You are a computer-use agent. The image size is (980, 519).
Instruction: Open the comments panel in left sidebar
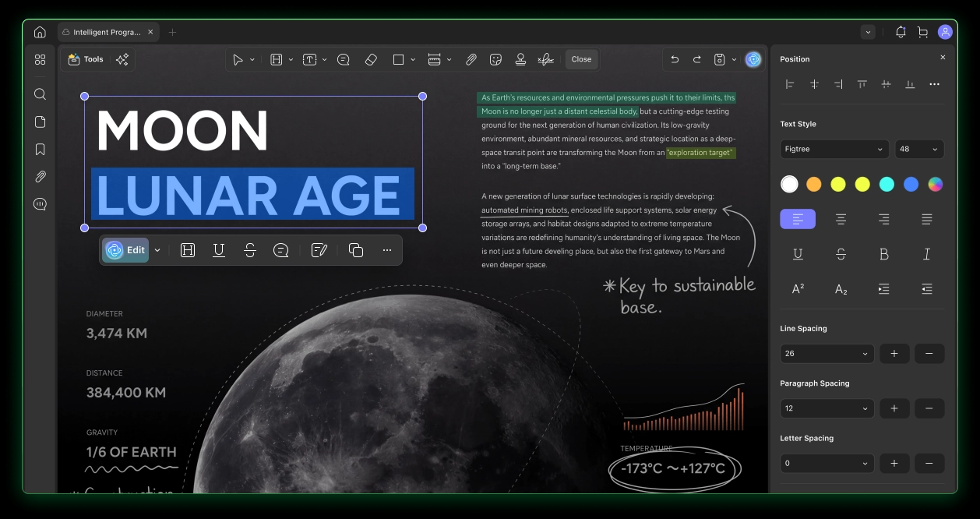[41, 204]
